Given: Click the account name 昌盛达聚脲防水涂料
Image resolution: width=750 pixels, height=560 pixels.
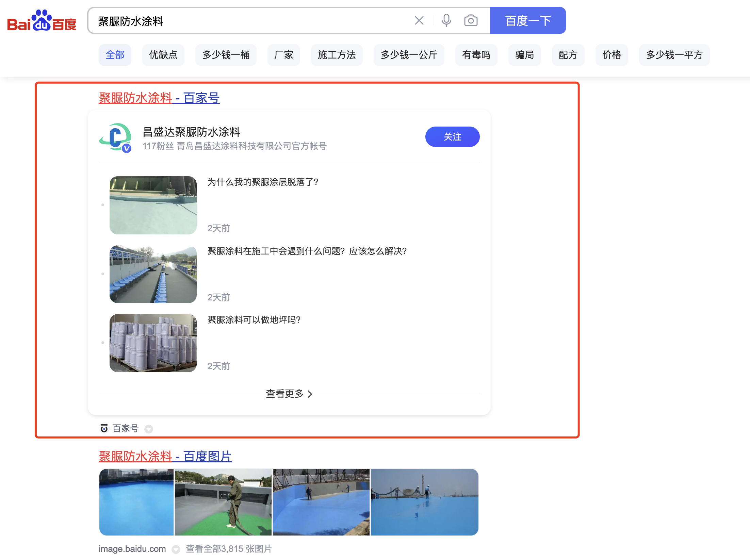Looking at the screenshot, I should (192, 132).
